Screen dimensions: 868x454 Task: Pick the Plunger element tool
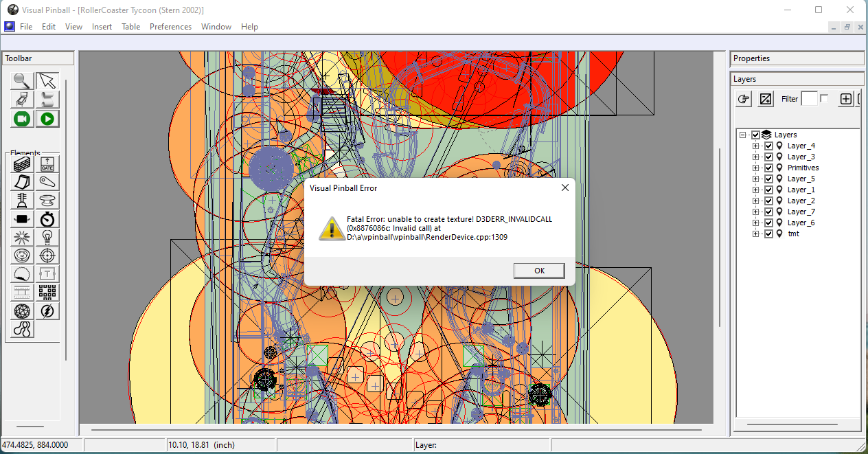[x=22, y=201]
